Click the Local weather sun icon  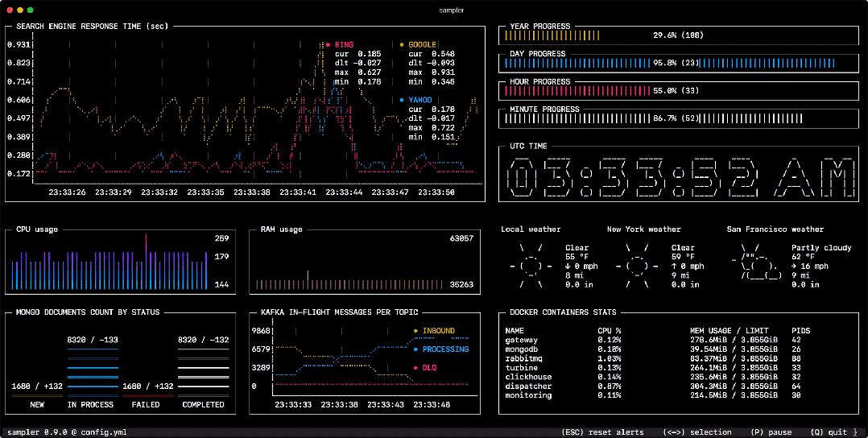tap(531, 267)
